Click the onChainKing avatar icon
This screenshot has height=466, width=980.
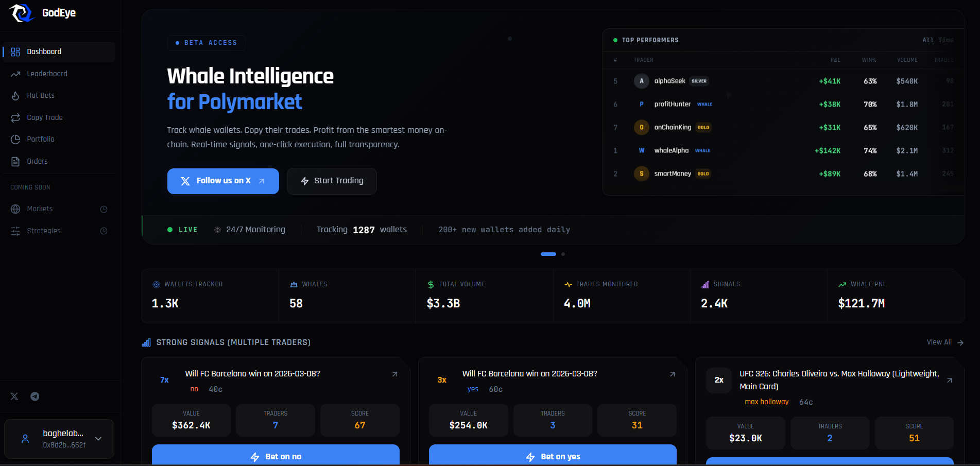[x=642, y=127]
